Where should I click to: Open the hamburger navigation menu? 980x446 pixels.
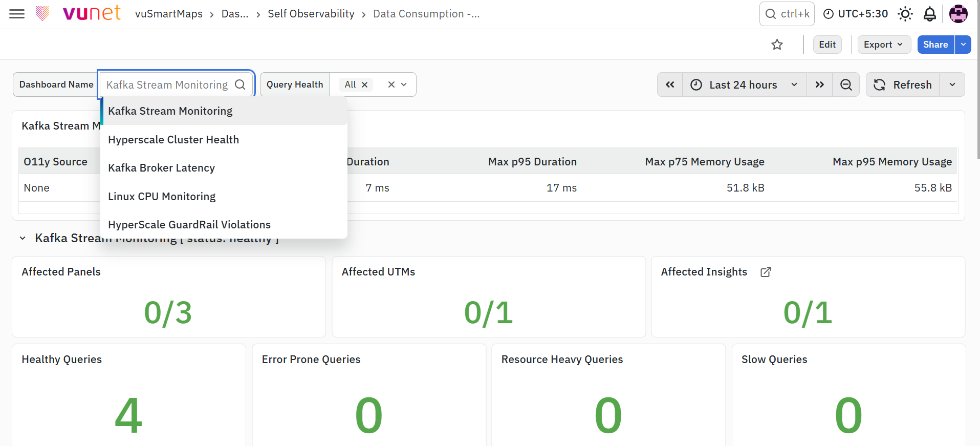pyautogui.click(x=17, y=14)
